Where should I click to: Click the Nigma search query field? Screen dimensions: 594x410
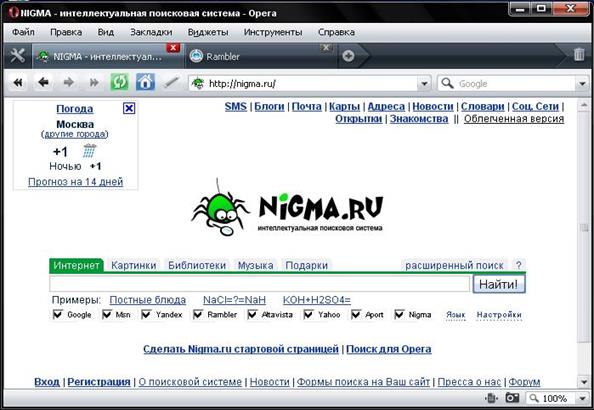(259, 284)
